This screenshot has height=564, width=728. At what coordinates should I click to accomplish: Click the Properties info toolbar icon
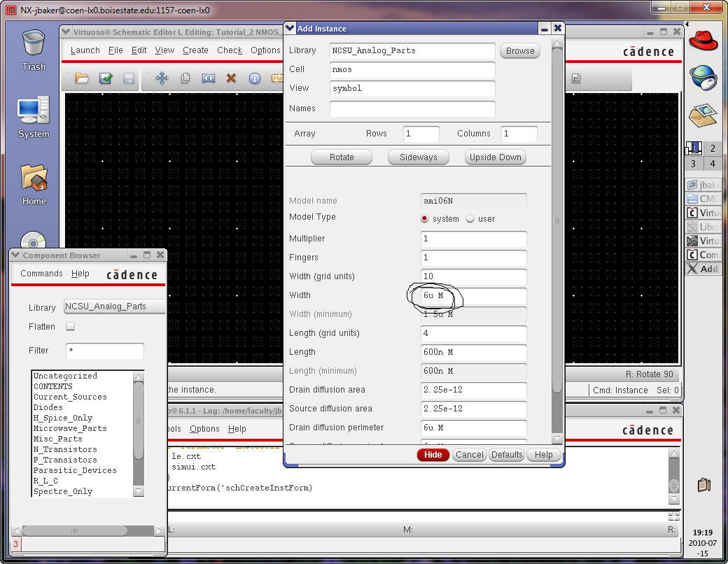[255, 78]
